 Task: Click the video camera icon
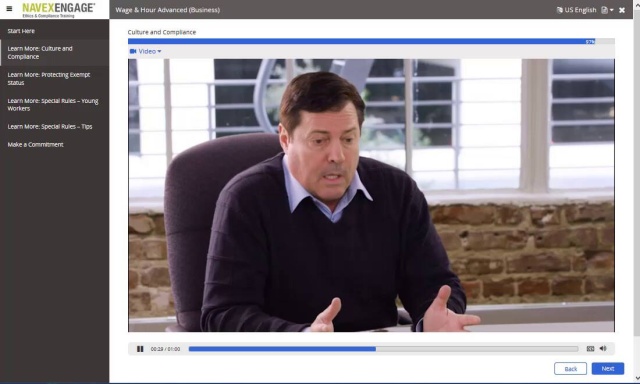click(x=133, y=51)
